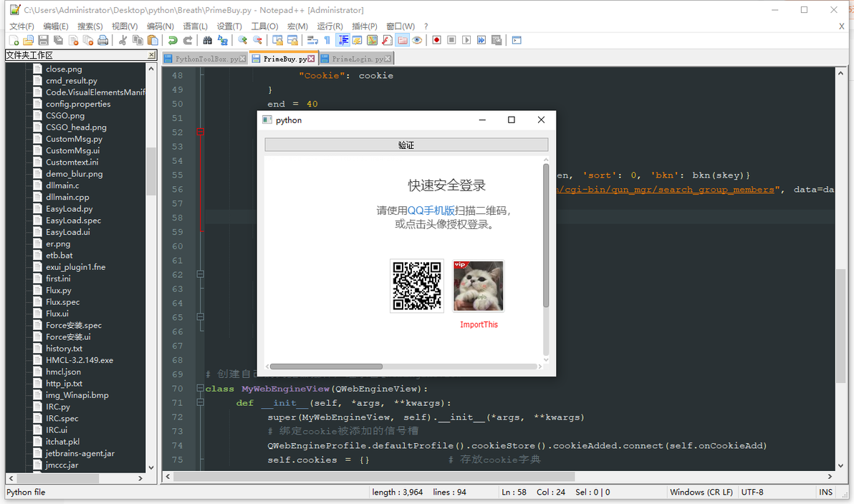The height and width of the screenshot is (504, 854).
Task: Click the macro Playback icon
Action: click(466, 40)
